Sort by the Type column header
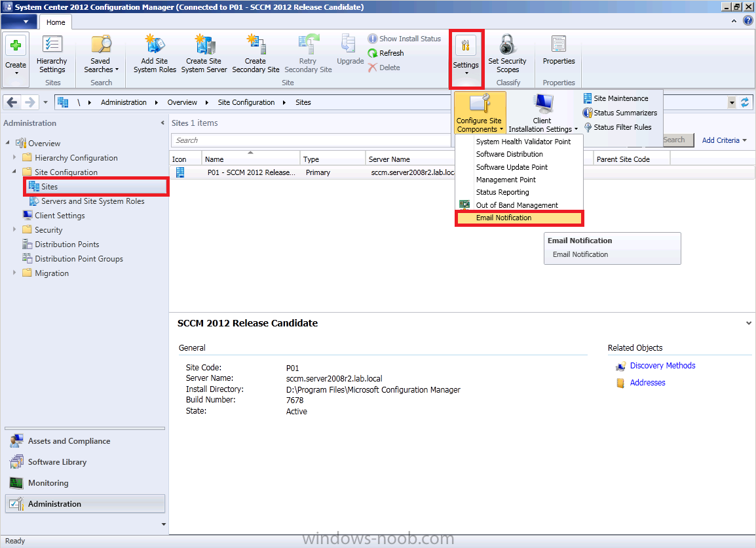 pyautogui.click(x=332, y=159)
